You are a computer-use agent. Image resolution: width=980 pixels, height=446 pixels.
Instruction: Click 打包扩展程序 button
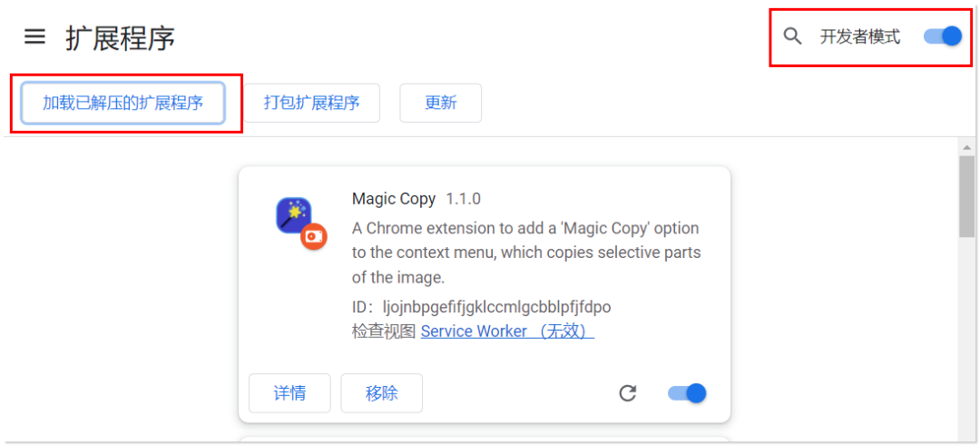click(312, 103)
